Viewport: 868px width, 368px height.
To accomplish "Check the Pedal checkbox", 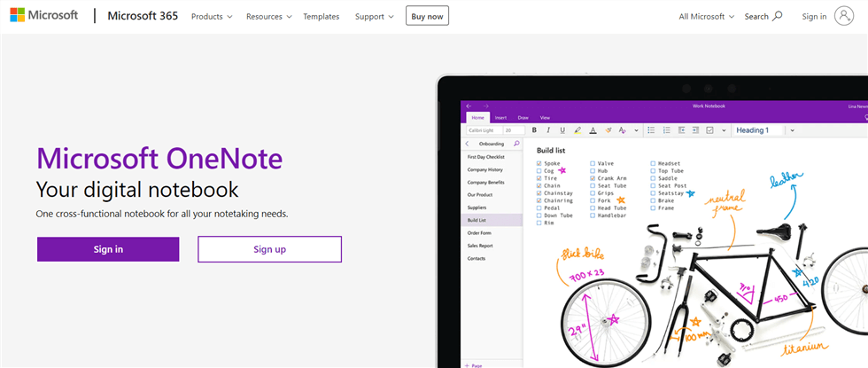I will click(x=539, y=207).
